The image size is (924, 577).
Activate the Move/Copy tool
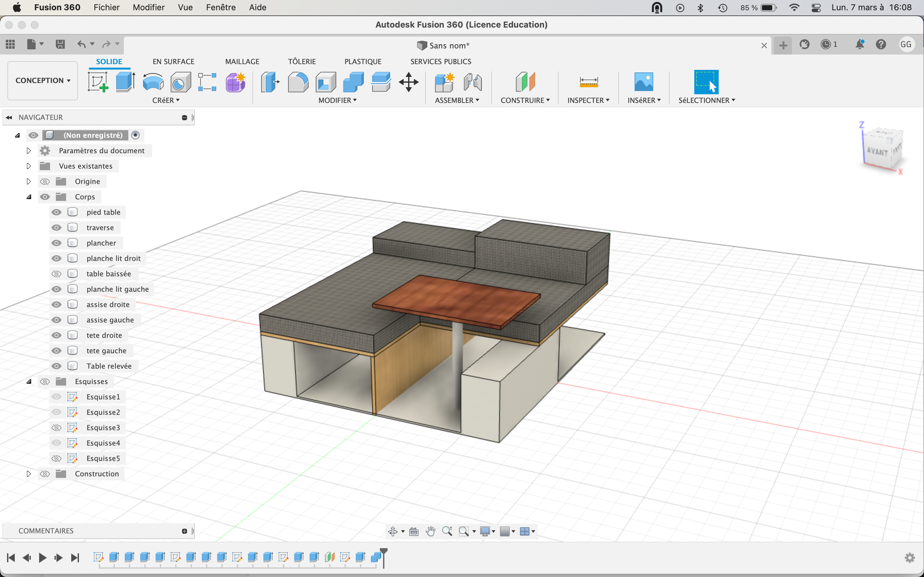tap(408, 82)
